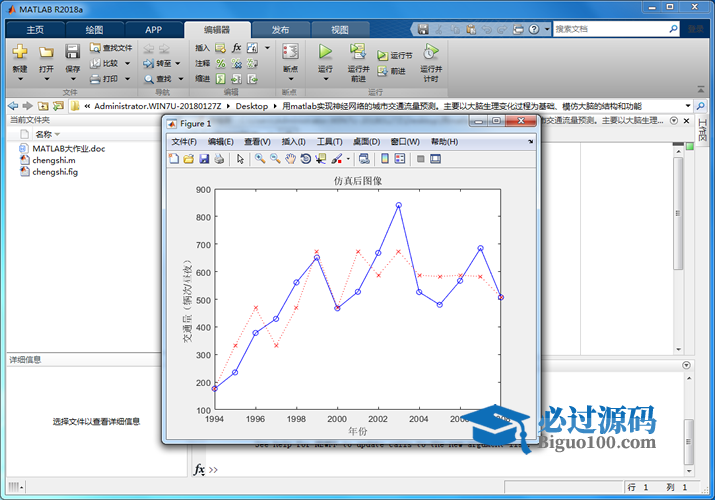
Task: Click the 前进 (Advance) button
Action: (x=392, y=71)
